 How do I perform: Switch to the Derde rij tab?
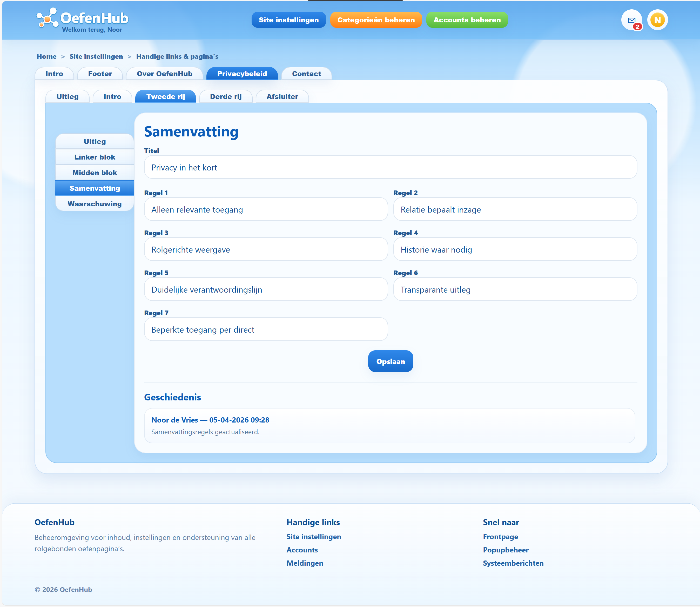click(x=226, y=97)
